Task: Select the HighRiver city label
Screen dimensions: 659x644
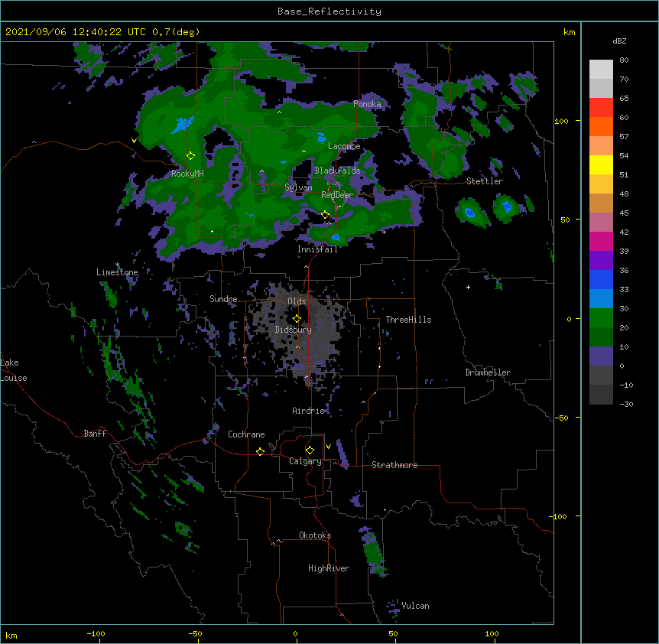Action: 329,568
